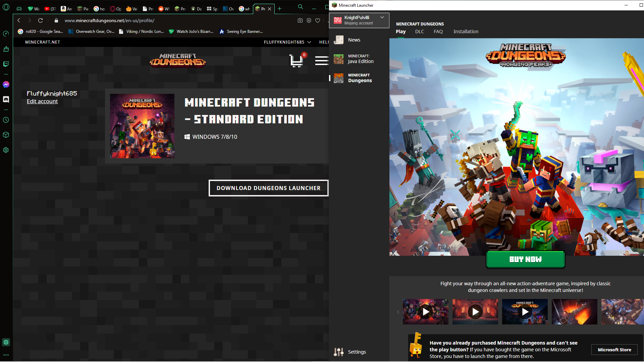Play the first trailer video thumbnail

(x=426, y=312)
